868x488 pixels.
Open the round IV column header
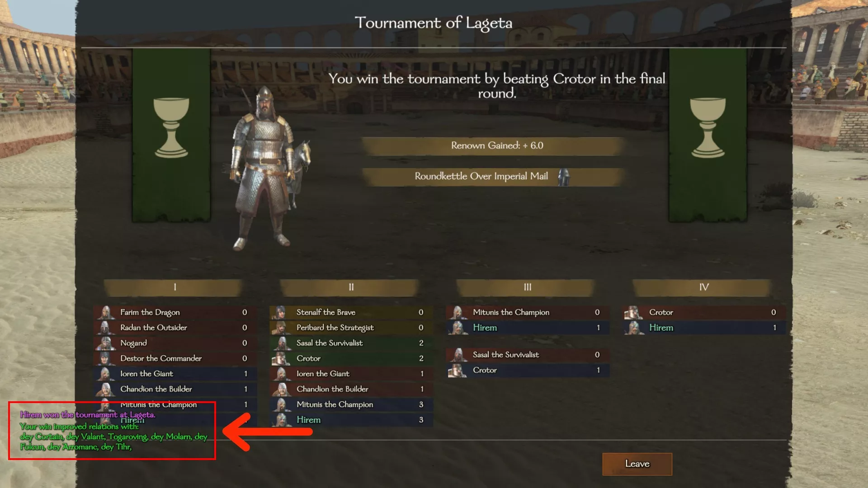703,287
